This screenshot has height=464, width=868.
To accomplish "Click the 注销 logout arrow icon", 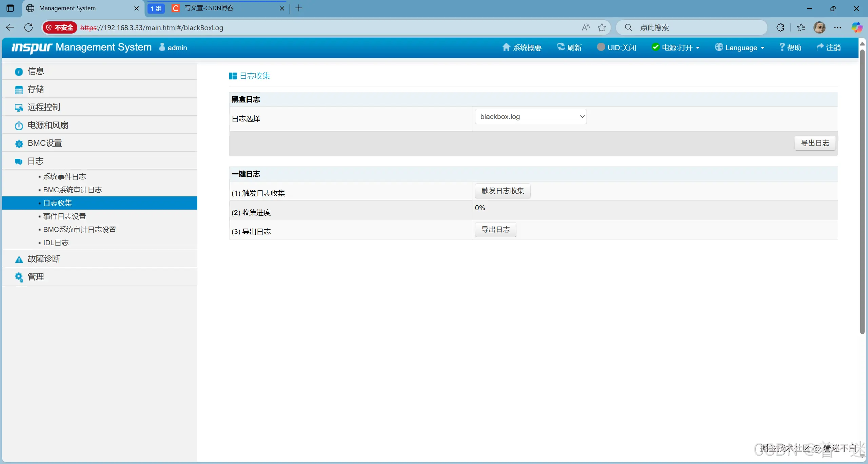I will point(820,47).
